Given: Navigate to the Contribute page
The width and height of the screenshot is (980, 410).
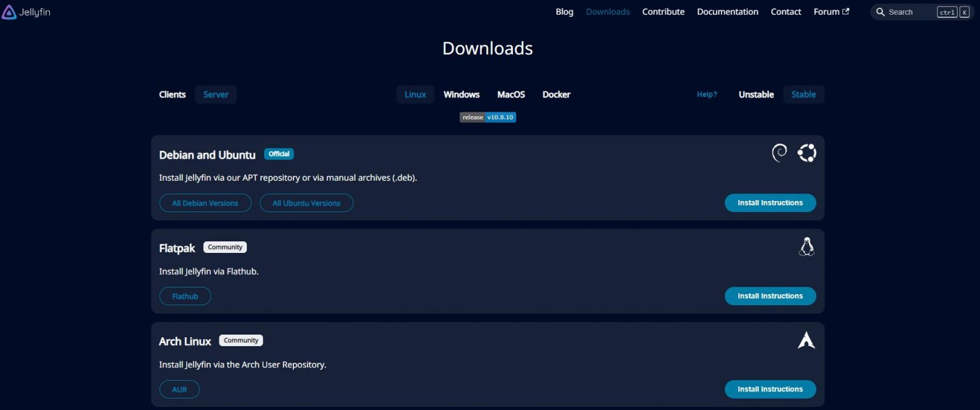Looking at the screenshot, I should [x=663, y=11].
